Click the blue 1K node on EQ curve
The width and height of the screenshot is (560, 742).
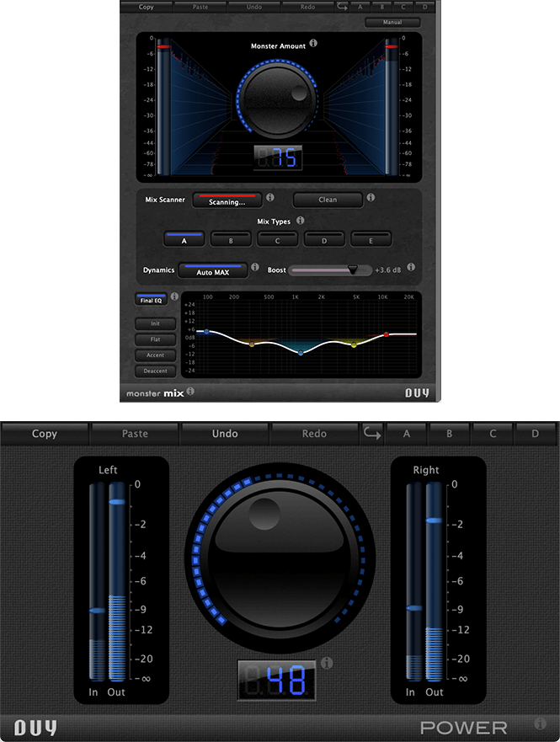pos(301,353)
